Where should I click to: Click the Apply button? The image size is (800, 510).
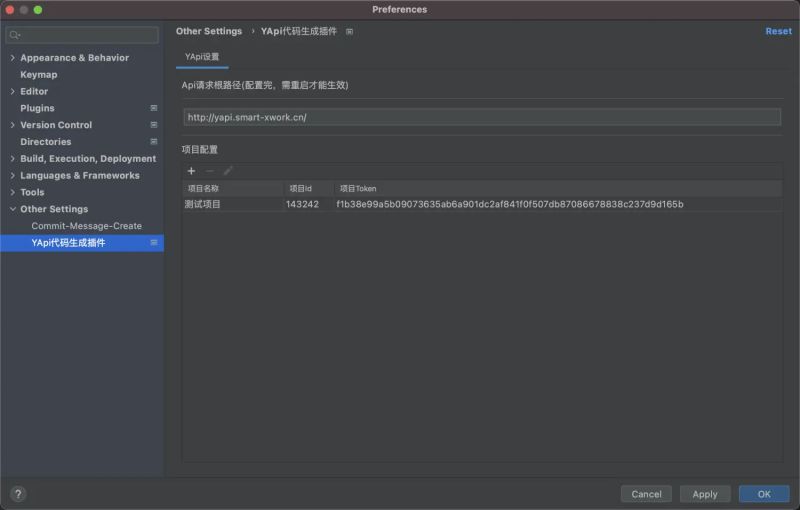tap(705, 494)
